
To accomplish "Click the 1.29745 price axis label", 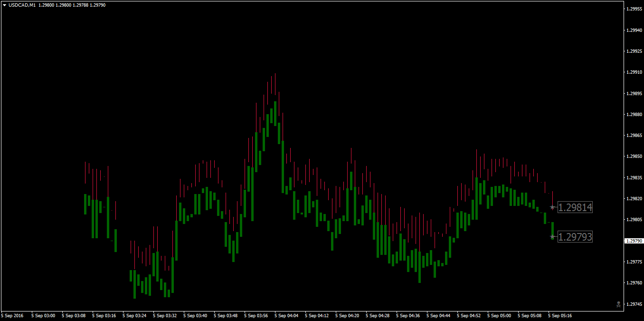I will click(x=635, y=304).
